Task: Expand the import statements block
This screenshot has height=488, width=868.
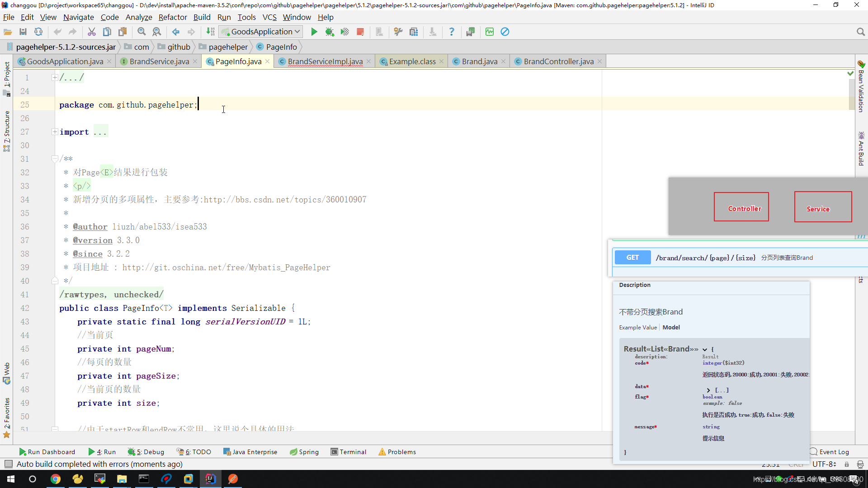Action: 54,131
